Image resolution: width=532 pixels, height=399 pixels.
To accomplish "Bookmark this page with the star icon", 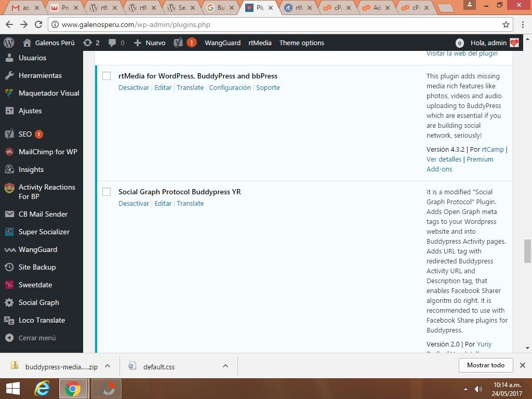I will tap(506, 24).
